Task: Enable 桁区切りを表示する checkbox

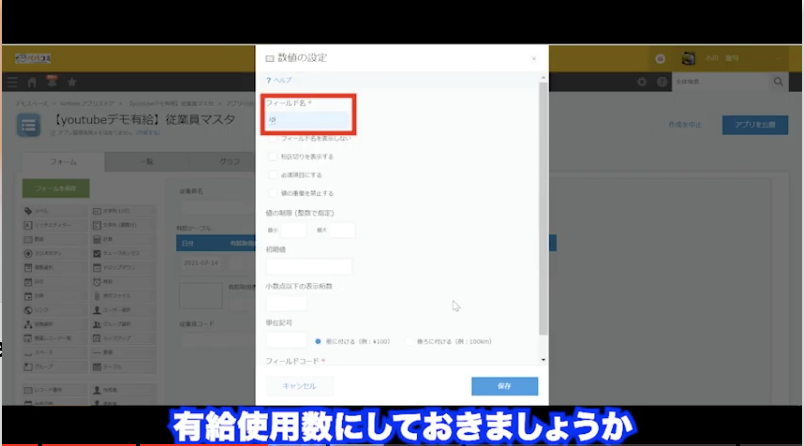Action: tap(272, 156)
